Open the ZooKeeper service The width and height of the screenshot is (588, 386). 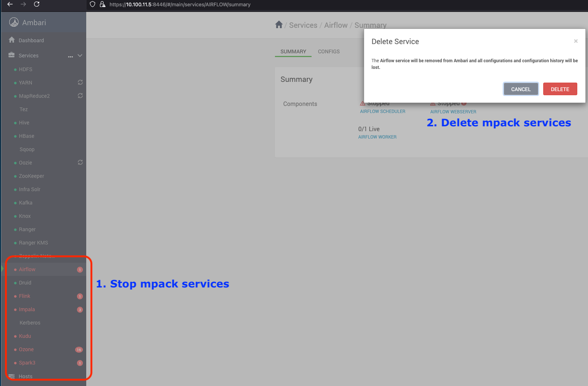pyautogui.click(x=31, y=176)
